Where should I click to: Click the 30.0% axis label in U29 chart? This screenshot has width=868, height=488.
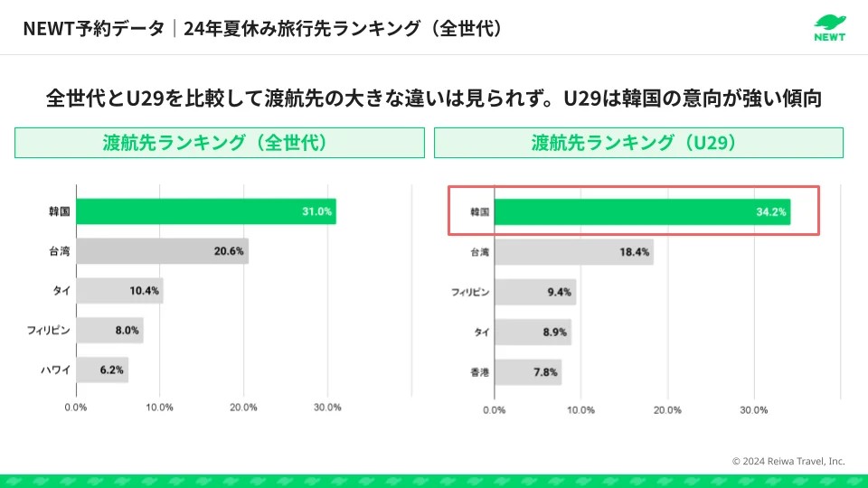[754, 409]
